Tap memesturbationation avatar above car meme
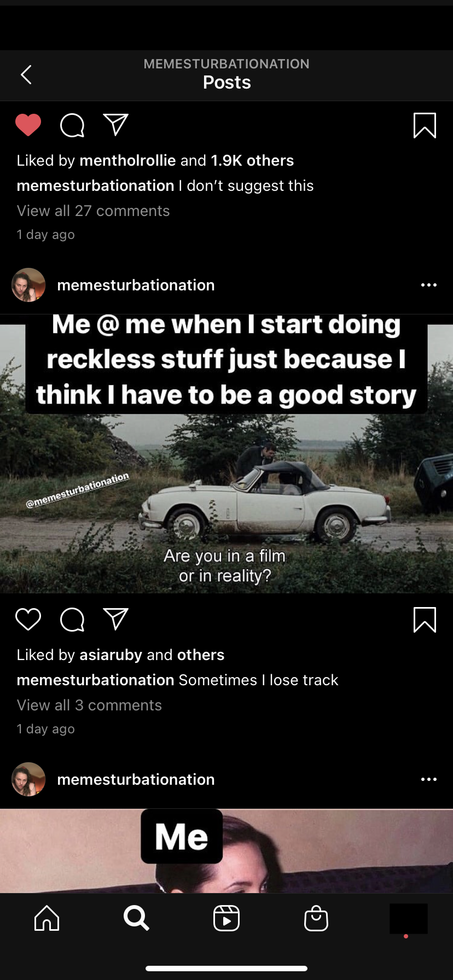The image size is (453, 980). tap(28, 285)
